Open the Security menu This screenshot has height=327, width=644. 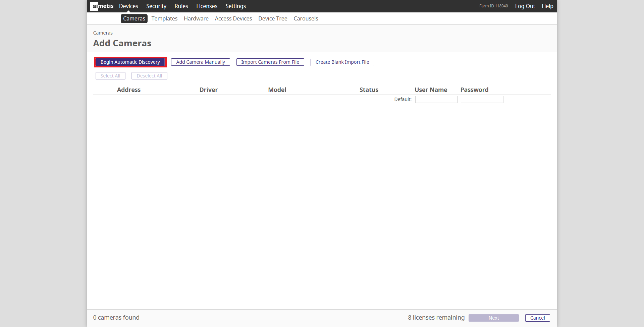pos(156,6)
